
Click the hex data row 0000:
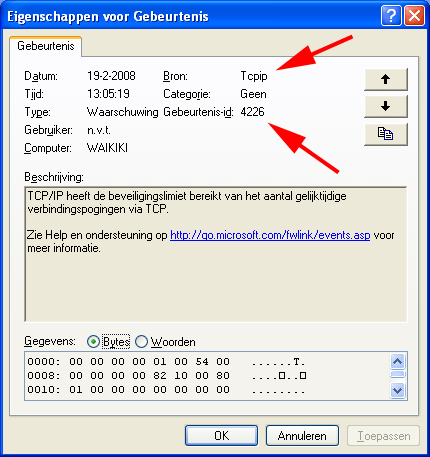166,362
